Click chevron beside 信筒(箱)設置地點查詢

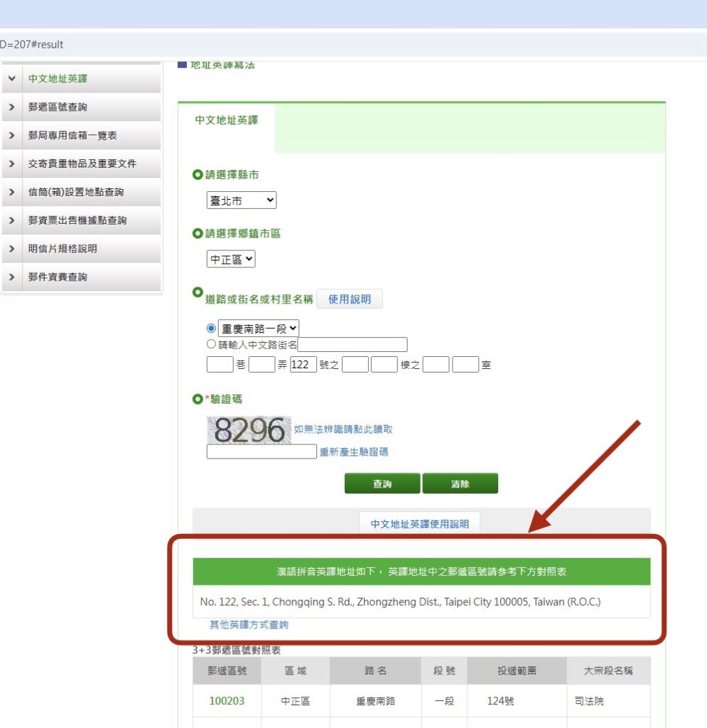coord(11,193)
